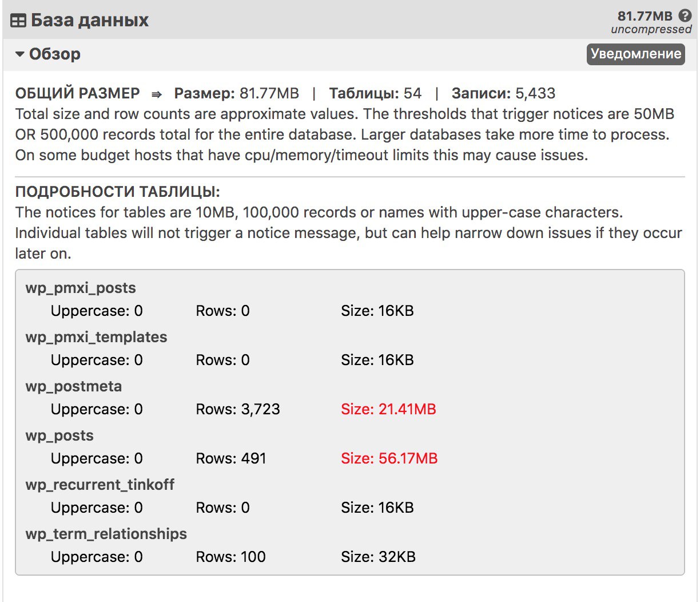Select the wp_postmeta table name

73,386
